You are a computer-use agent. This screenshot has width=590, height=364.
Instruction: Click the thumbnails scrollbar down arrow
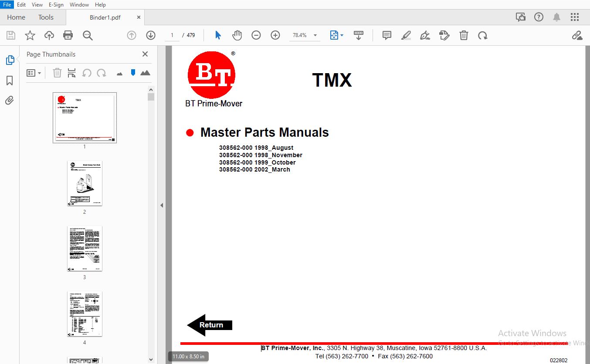[x=151, y=360]
